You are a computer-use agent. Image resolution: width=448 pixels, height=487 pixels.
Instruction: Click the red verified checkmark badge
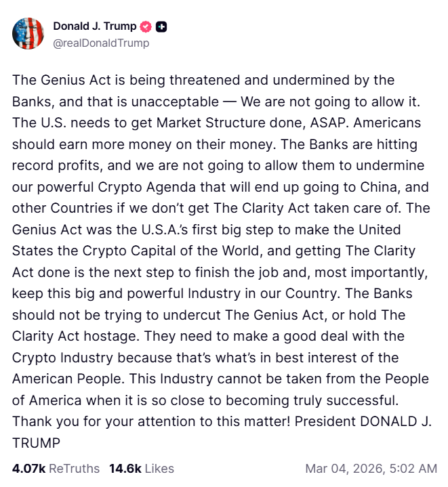click(x=145, y=27)
